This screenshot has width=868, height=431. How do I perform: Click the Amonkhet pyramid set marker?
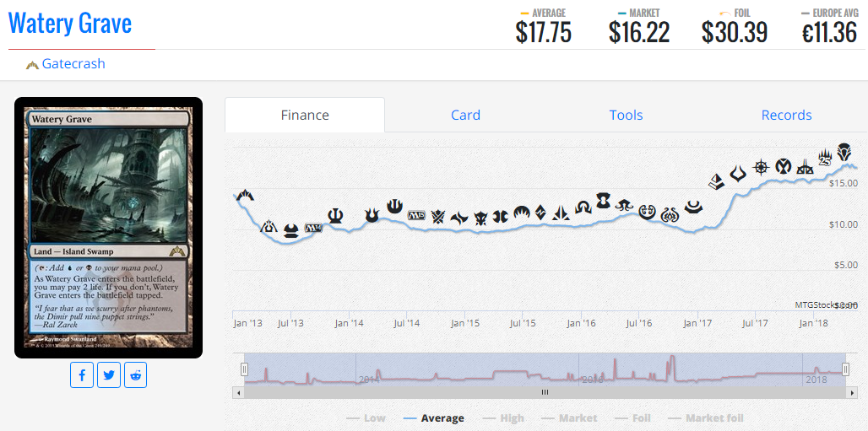(718, 181)
